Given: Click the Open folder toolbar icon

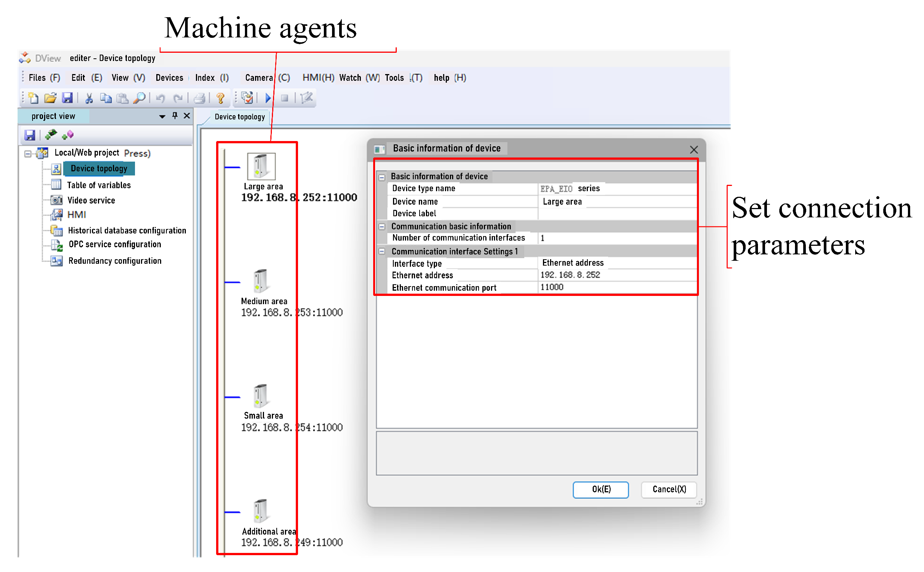Looking at the screenshot, I should coord(50,98).
